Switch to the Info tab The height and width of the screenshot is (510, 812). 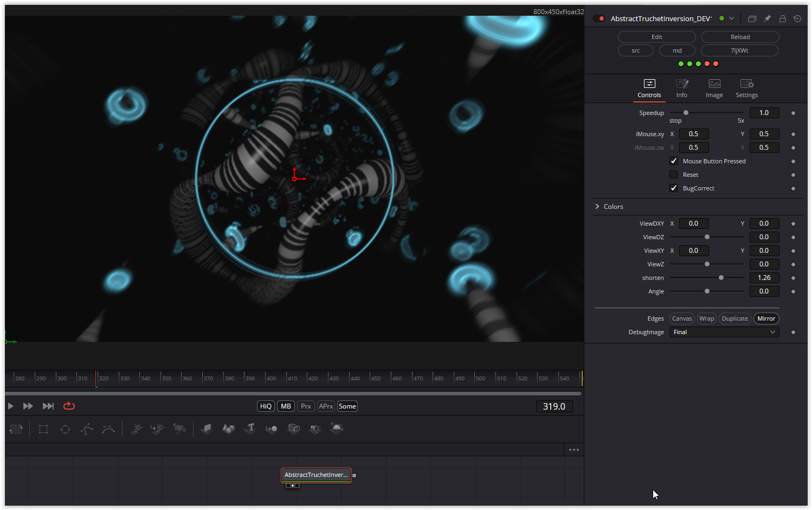[682, 89]
